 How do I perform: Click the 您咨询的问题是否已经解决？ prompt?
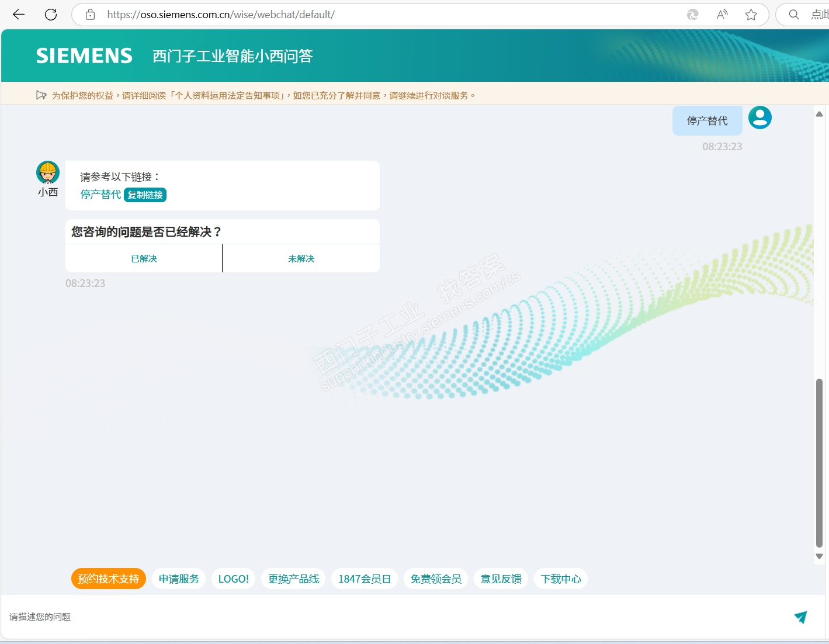tap(147, 232)
